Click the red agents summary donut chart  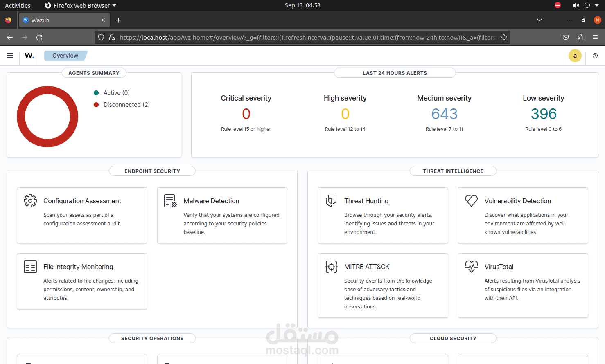point(47,117)
